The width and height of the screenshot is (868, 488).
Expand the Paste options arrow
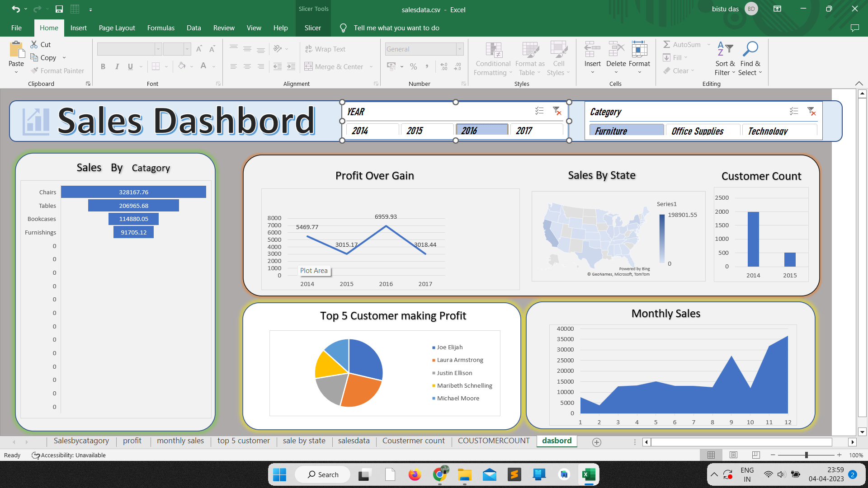(x=16, y=72)
